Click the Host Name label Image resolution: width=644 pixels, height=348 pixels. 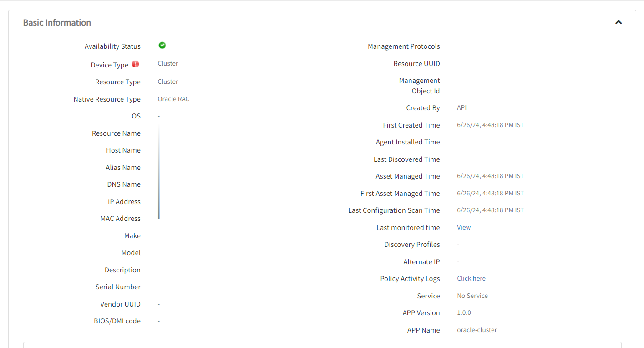[123, 150]
